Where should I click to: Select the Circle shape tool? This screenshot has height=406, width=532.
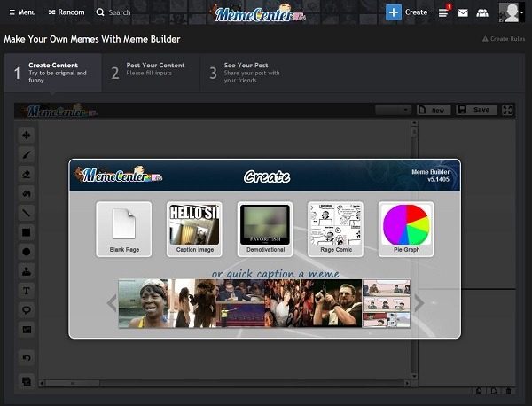point(26,252)
